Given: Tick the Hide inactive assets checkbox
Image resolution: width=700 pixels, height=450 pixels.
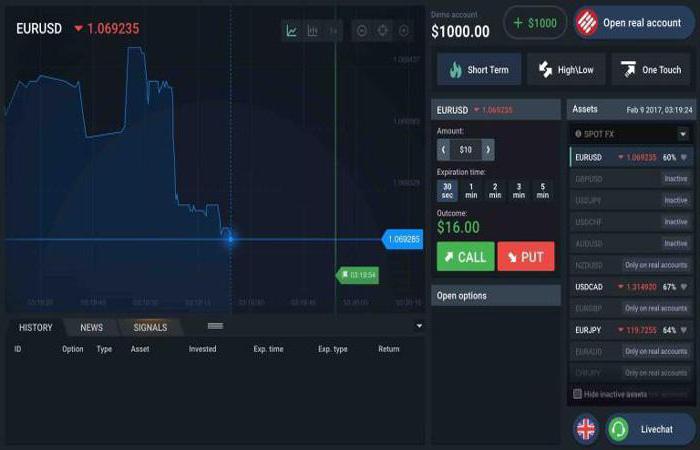Looking at the screenshot, I should pyautogui.click(x=577, y=394).
